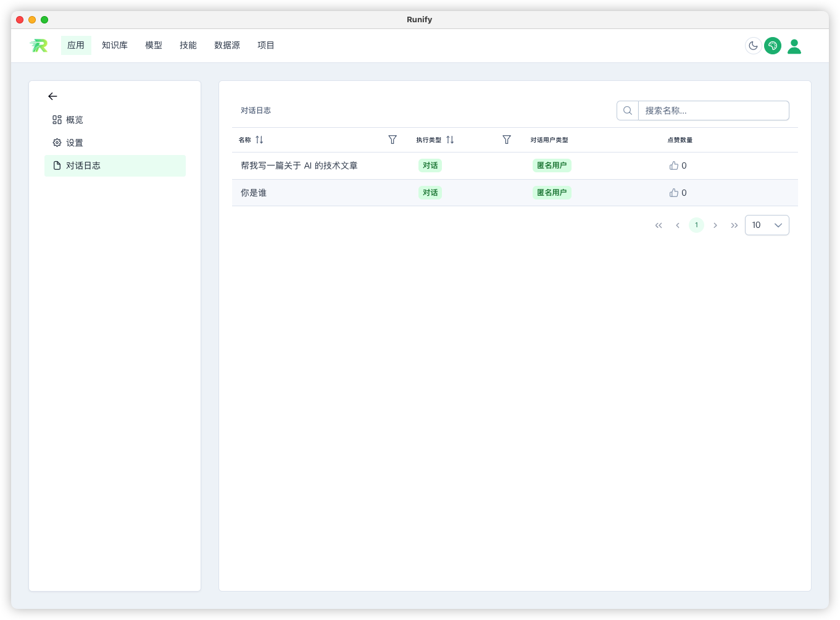
Task: Open filter for 执行类型 column
Action: (507, 140)
